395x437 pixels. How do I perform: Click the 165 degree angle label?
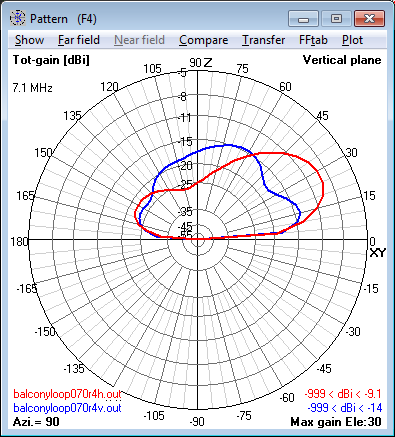25,195
